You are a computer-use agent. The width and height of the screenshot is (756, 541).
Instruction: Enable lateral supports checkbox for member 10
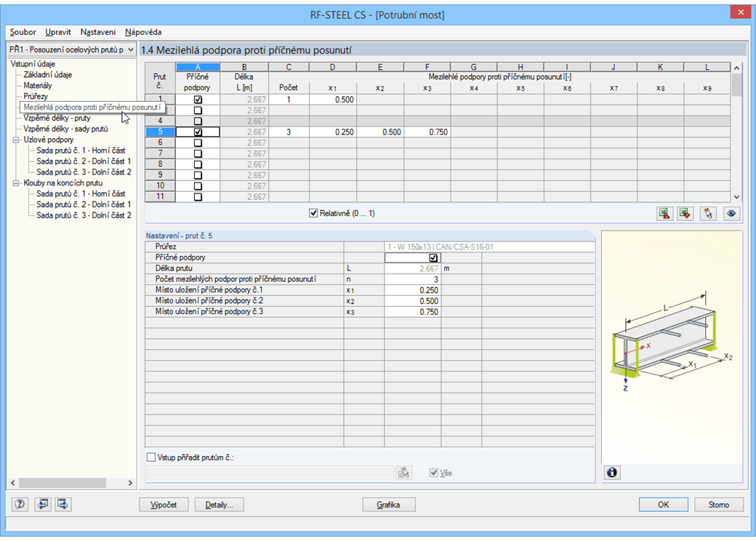pos(198,186)
